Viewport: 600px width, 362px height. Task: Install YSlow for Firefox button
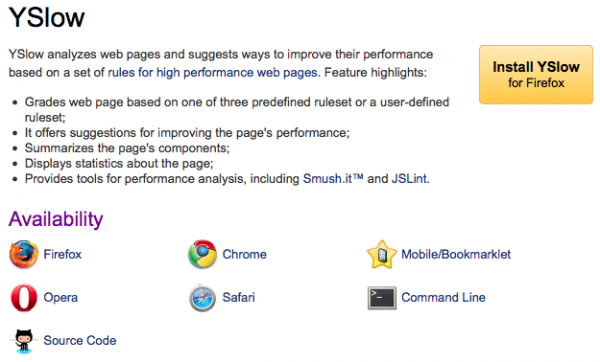pyautogui.click(x=536, y=75)
